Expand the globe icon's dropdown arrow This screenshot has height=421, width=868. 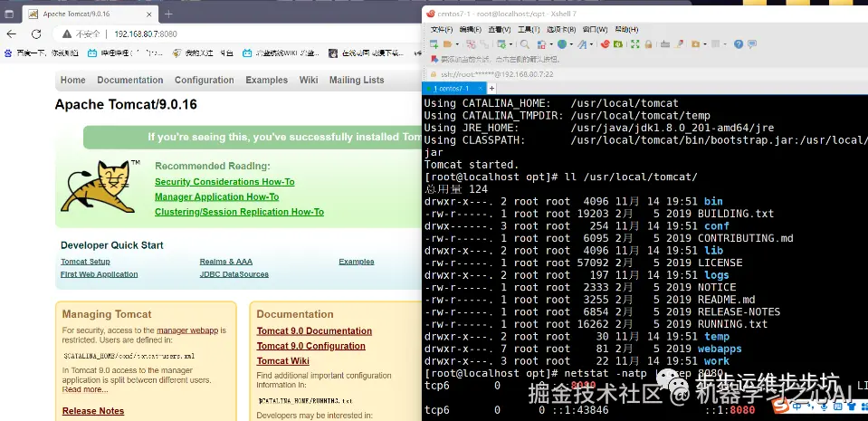point(571,44)
